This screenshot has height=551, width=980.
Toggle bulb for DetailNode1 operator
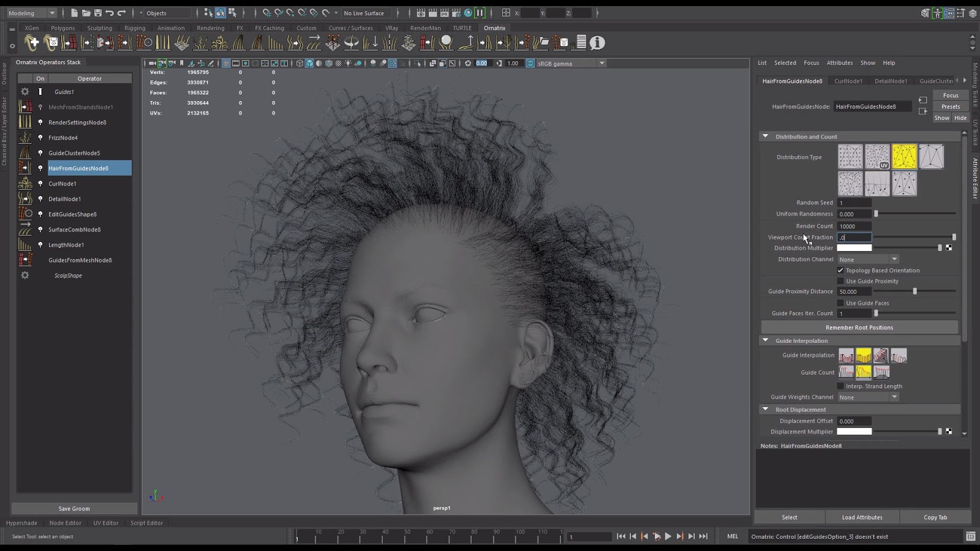click(x=40, y=199)
